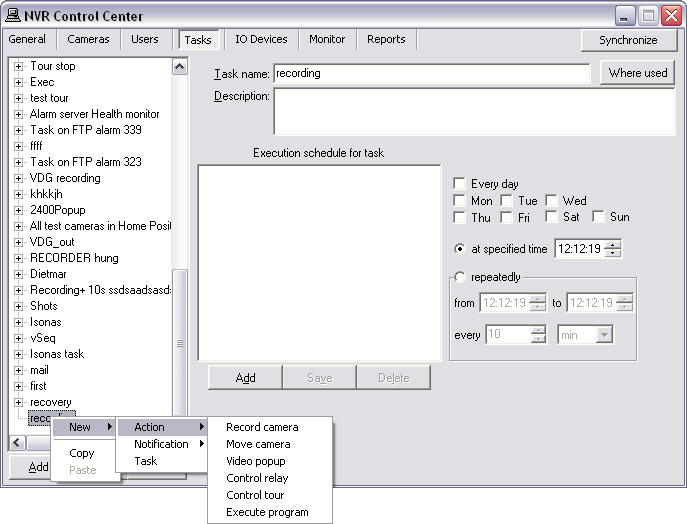Click the Add button below the task tree
687x524 pixels.
pyautogui.click(x=31, y=467)
